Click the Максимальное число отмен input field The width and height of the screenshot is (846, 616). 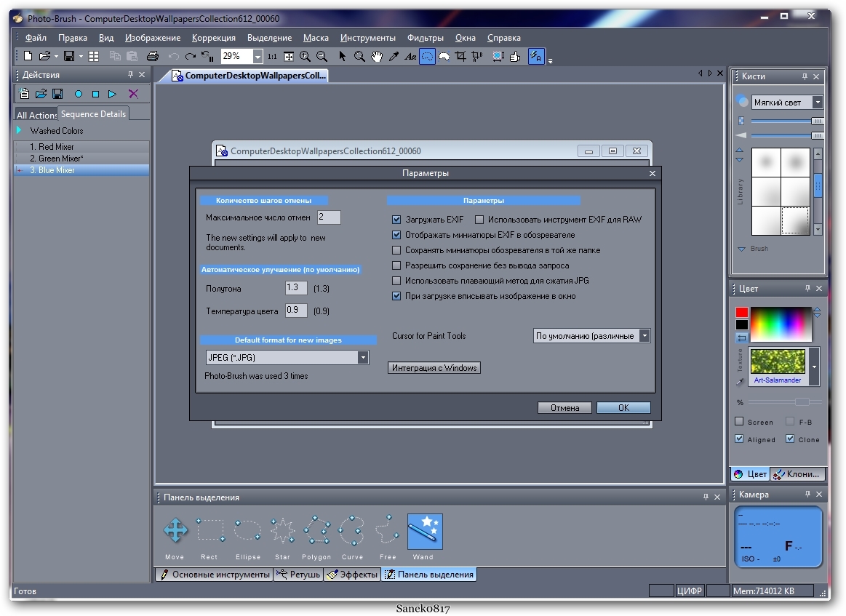329,217
